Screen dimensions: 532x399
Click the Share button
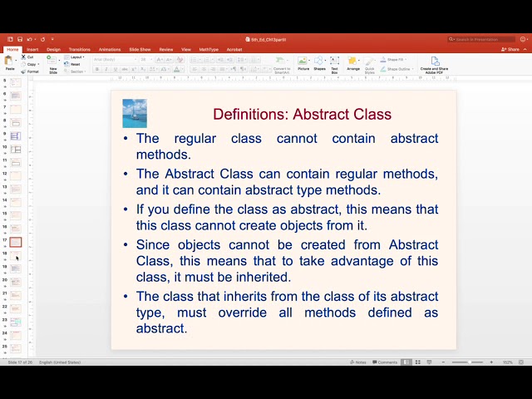(510, 50)
